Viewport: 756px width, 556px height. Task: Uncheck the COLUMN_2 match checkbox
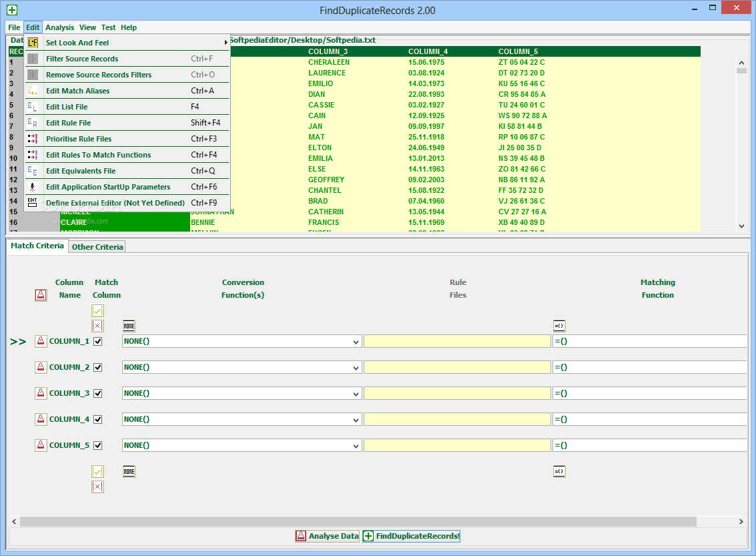98,368
